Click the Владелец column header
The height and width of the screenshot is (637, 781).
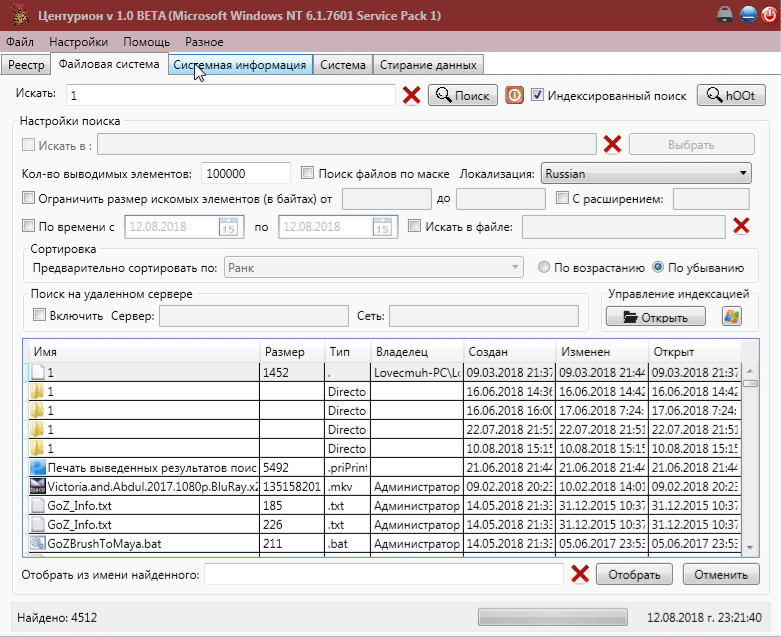417,352
